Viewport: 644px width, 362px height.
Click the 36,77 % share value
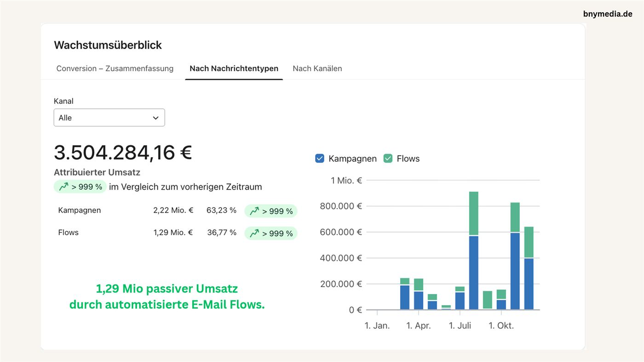222,232
